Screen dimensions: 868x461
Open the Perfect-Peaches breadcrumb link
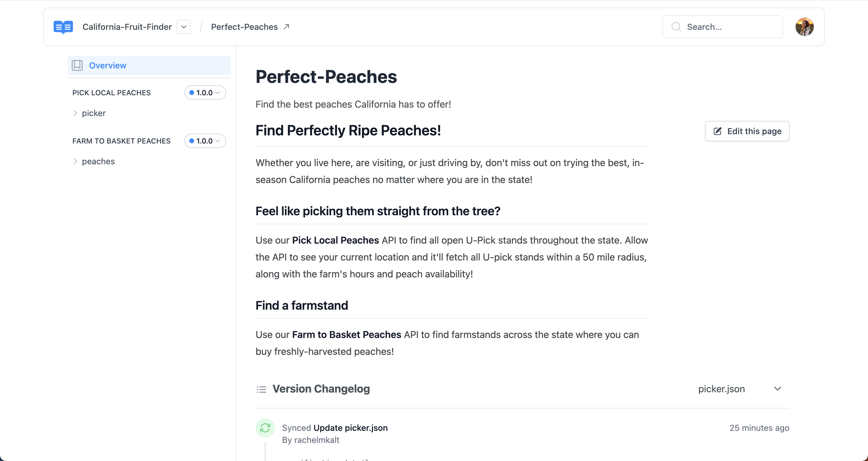244,27
